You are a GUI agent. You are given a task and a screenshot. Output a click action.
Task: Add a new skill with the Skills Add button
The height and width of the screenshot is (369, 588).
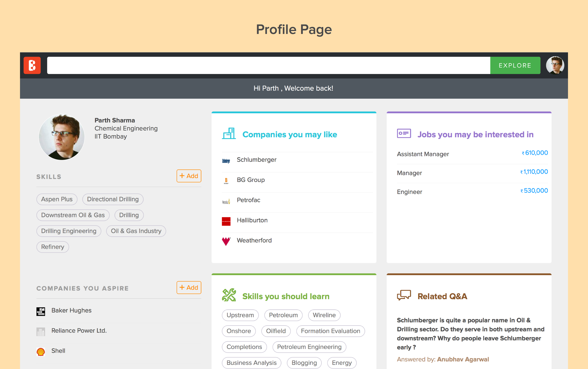point(189,176)
